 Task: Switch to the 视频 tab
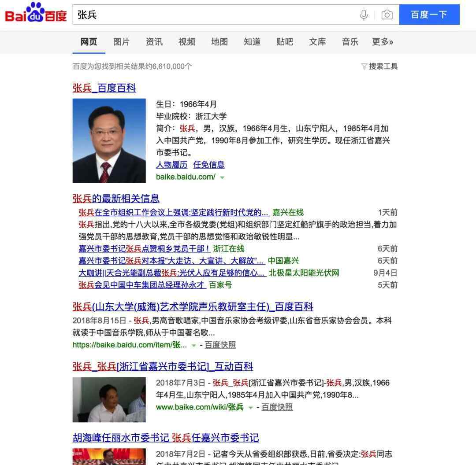pyautogui.click(x=187, y=41)
